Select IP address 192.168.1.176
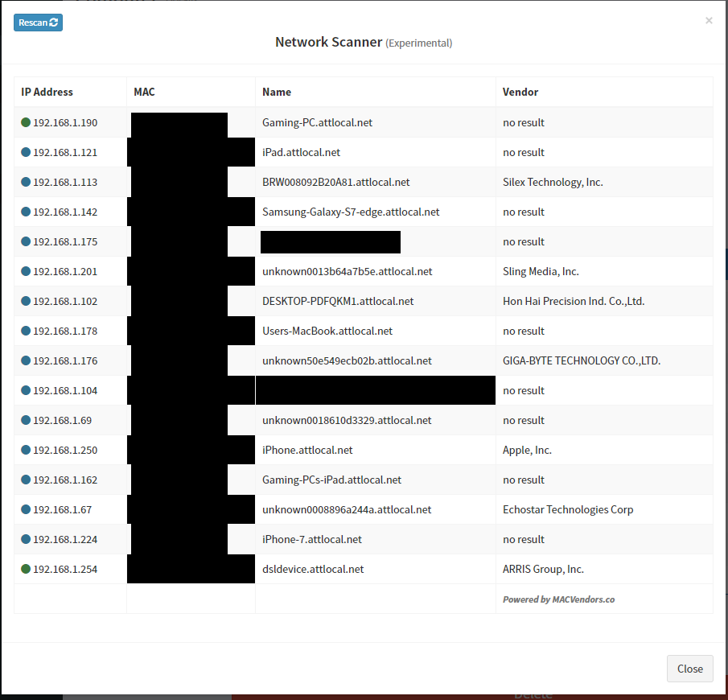This screenshot has width=728, height=700. [x=65, y=360]
